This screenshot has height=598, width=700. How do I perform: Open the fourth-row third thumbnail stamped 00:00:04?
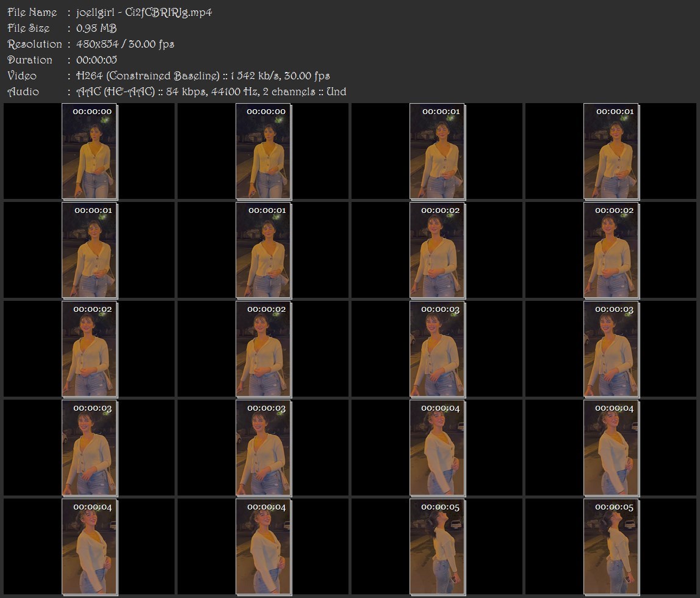(x=438, y=448)
